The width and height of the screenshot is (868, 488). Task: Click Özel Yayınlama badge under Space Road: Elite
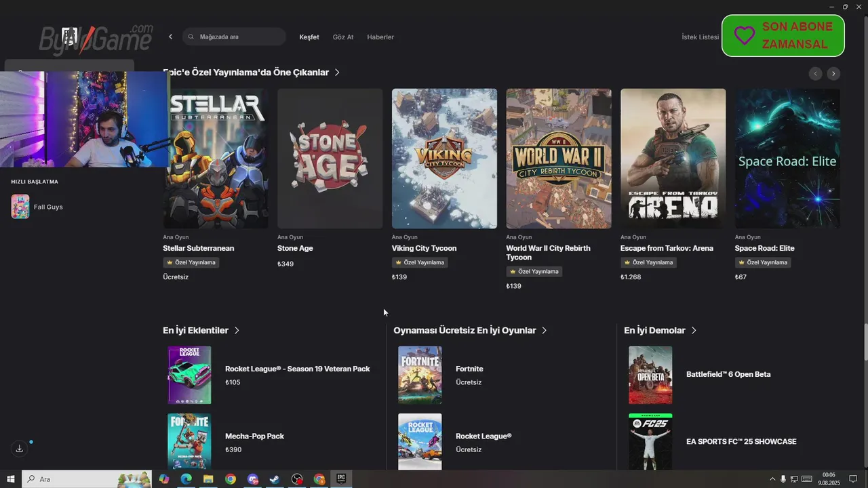pos(763,262)
